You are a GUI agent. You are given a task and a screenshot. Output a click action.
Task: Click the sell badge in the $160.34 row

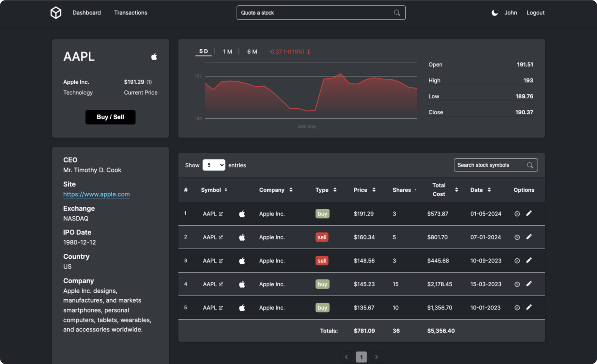(322, 237)
